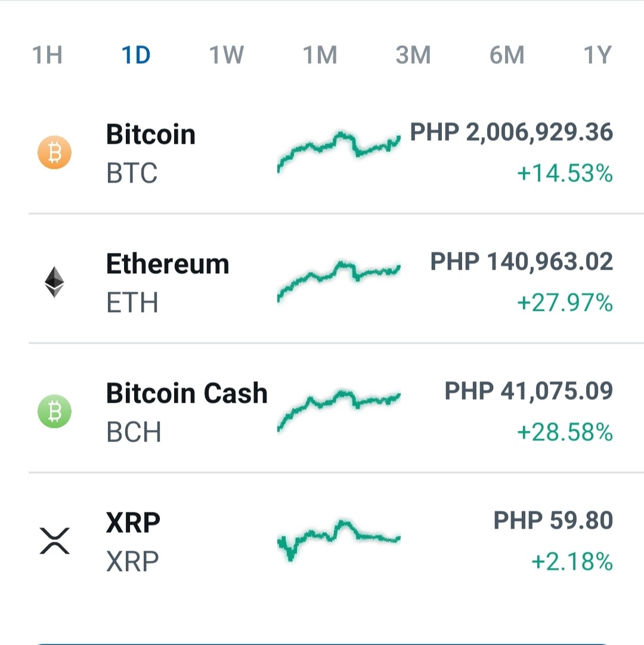644x645 pixels.
Task: Open the Bitcoin price PHP 2,006,929.36
Action: click(511, 132)
